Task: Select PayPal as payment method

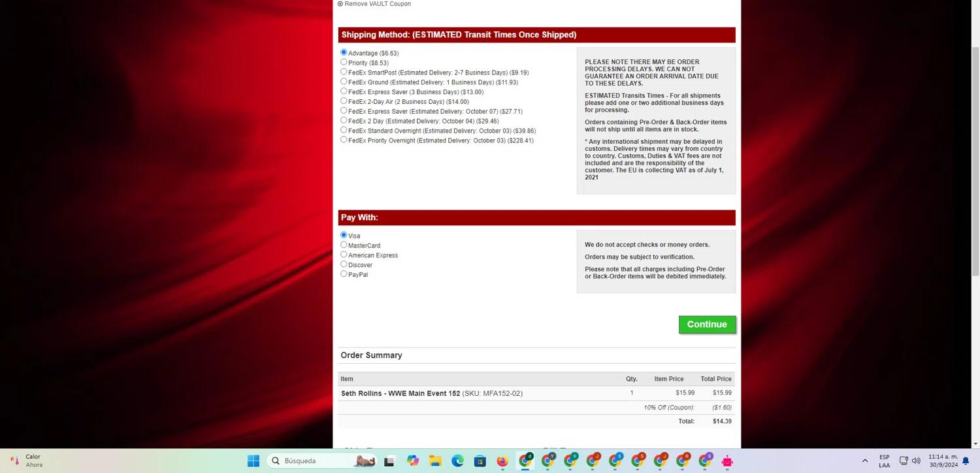Action: click(x=344, y=274)
